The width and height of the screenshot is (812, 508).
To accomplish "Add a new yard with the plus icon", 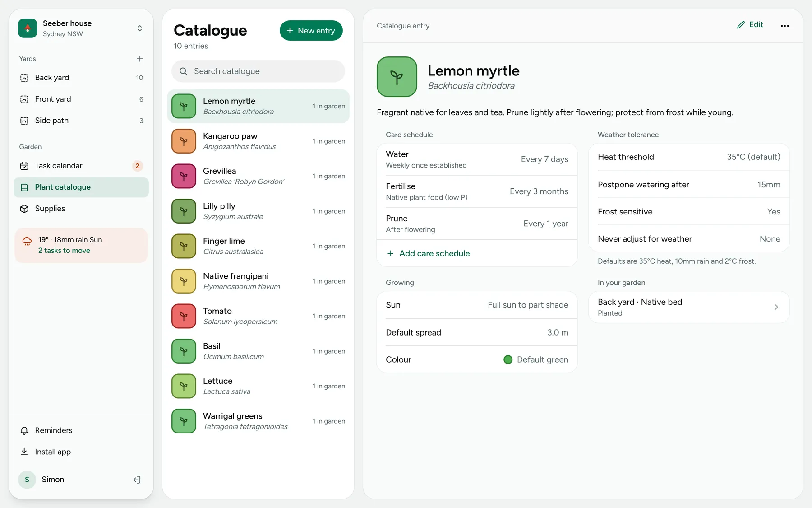I will click(x=140, y=59).
